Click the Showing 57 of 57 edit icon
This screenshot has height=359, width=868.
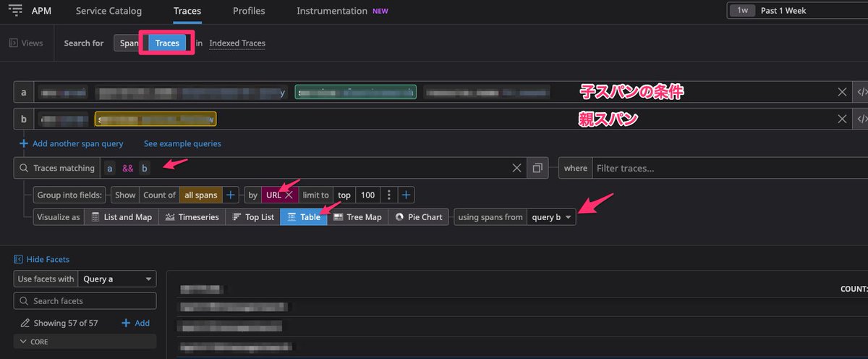coord(25,323)
